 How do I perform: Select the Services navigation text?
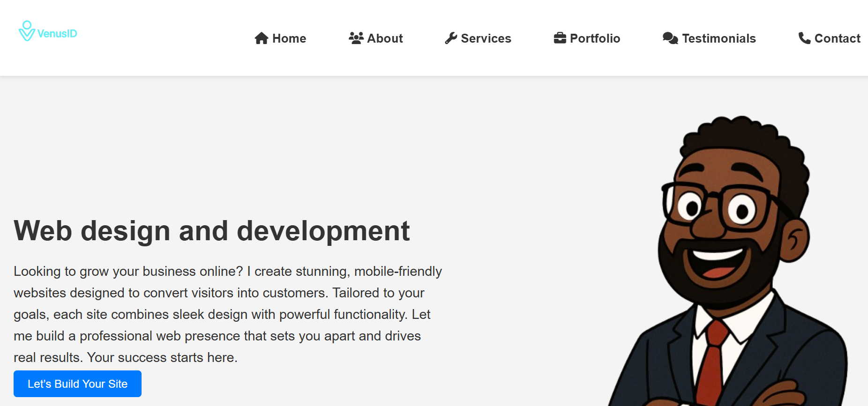tap(486, 38)
